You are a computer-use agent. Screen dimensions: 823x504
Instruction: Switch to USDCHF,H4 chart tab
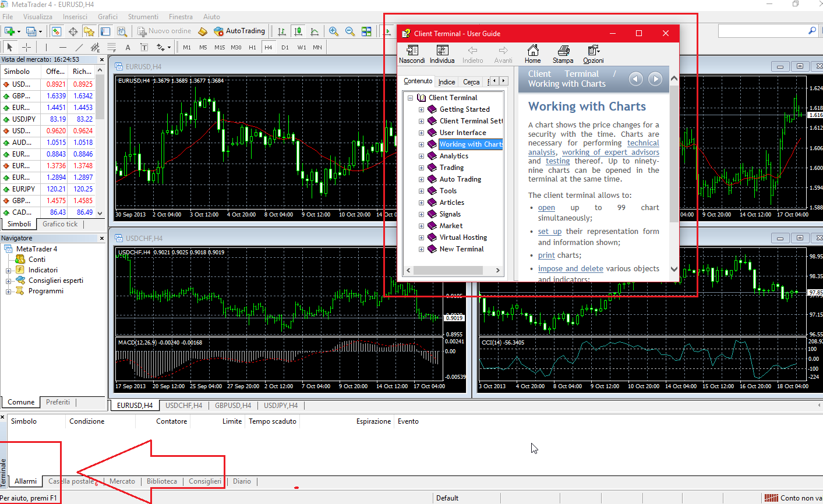[183, 405]
